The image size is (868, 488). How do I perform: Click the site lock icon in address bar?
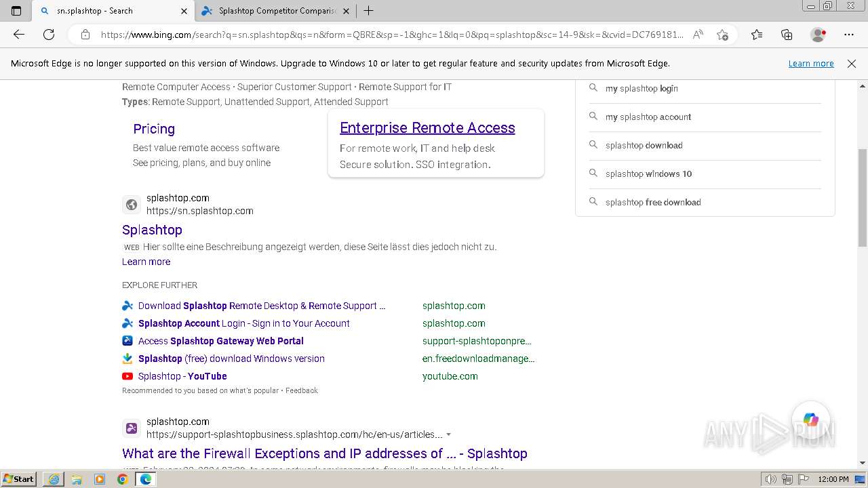click(85, 35)
